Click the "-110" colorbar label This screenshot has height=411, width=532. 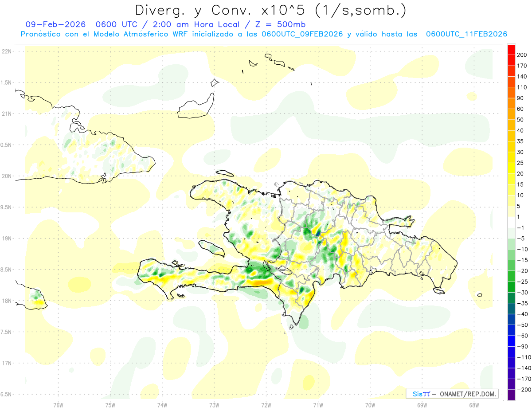coord(524,357)
